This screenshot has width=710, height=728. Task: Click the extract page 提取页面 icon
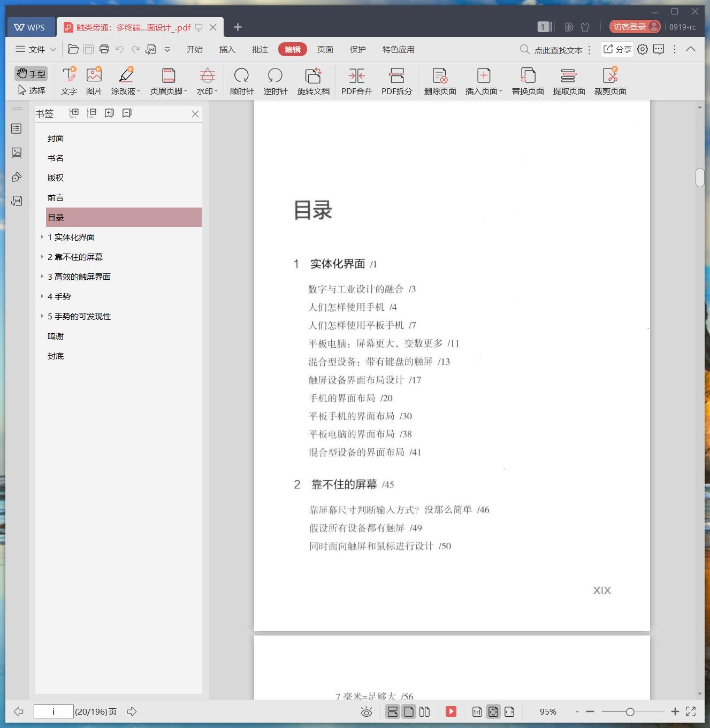(x=569, y=75)
